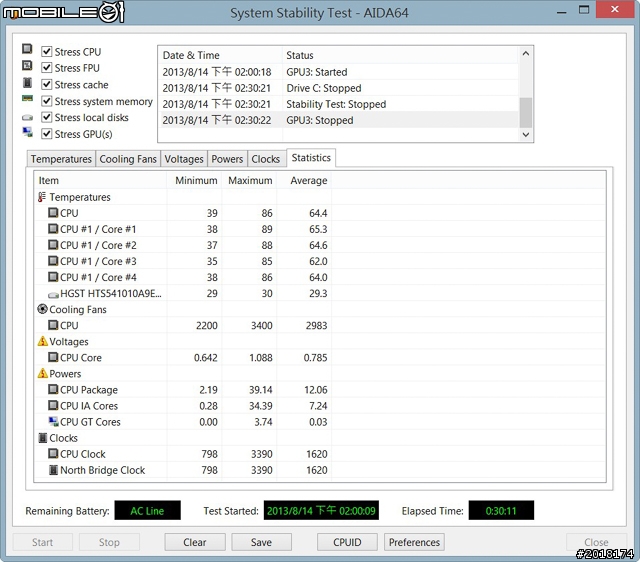Open Preferences

[x=414, y=542]
